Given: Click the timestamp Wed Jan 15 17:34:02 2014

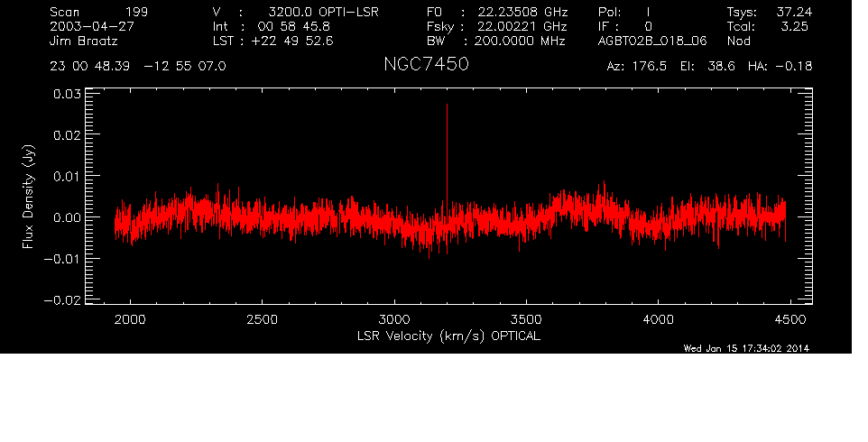Looking at the screenshot, I should (x=746, y=348).
